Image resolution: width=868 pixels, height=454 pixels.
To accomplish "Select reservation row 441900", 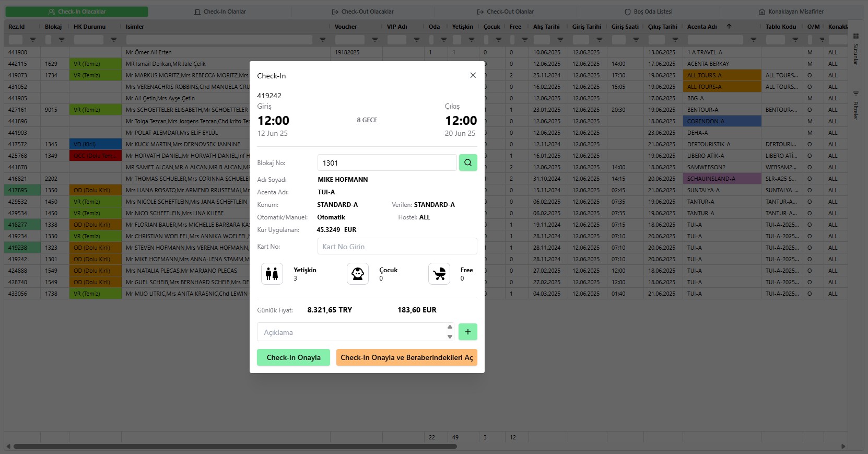I will pyautogui.click(x=426, y=52).
